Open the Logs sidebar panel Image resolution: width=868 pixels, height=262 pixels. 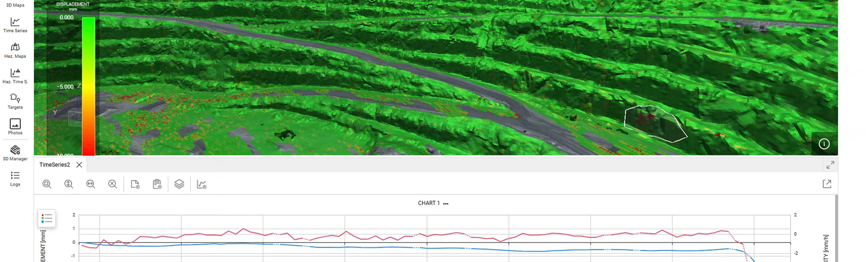pyautogui.click(x=15, y=179)
